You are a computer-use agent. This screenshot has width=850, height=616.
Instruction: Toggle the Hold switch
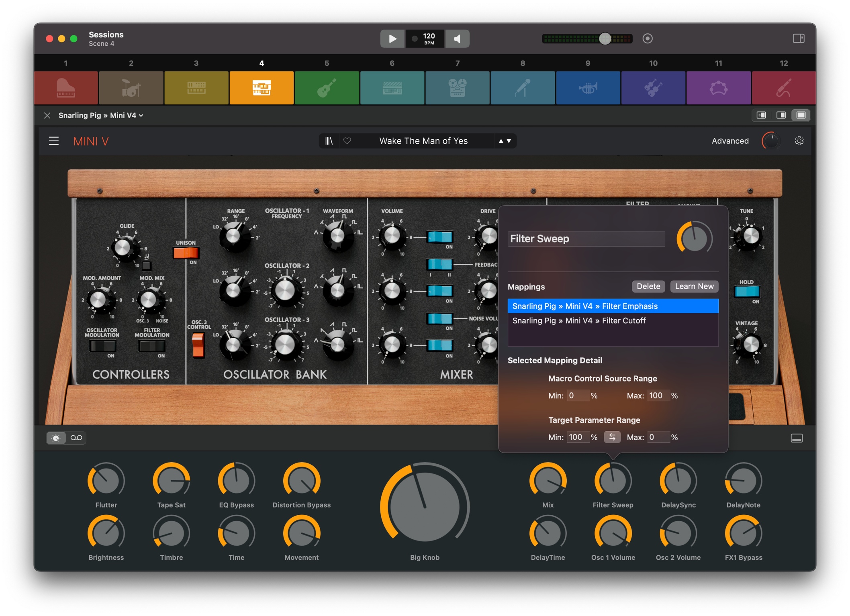click(747, 292)
